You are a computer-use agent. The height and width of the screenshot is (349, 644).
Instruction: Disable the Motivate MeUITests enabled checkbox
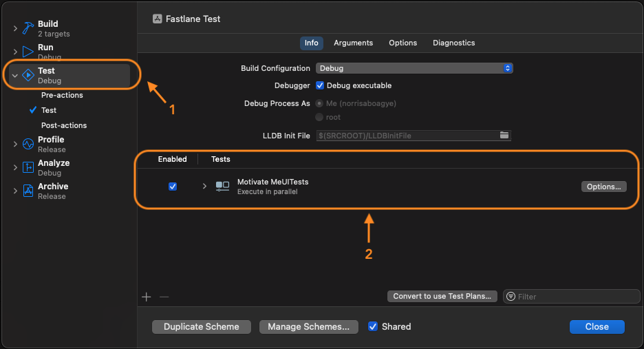pyautogui.click(x=173, y=186)
